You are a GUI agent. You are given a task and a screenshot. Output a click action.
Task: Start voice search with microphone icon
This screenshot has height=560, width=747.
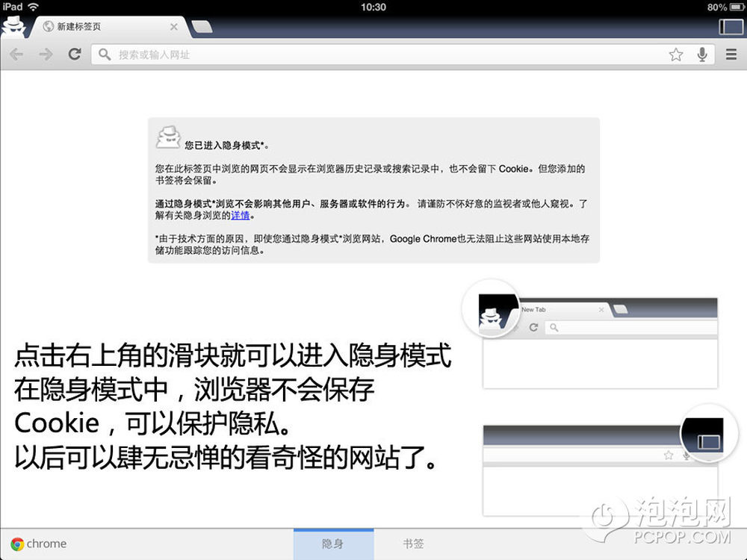(x=702, y=55)
